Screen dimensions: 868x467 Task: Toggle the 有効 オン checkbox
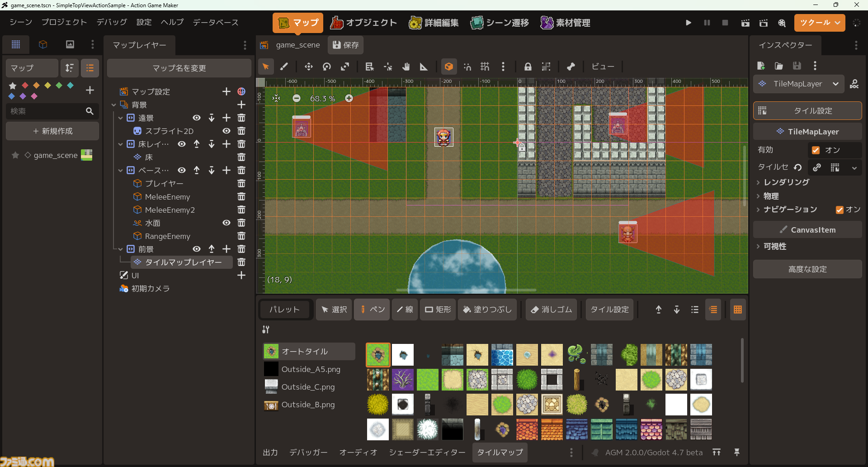click(816, 150)
